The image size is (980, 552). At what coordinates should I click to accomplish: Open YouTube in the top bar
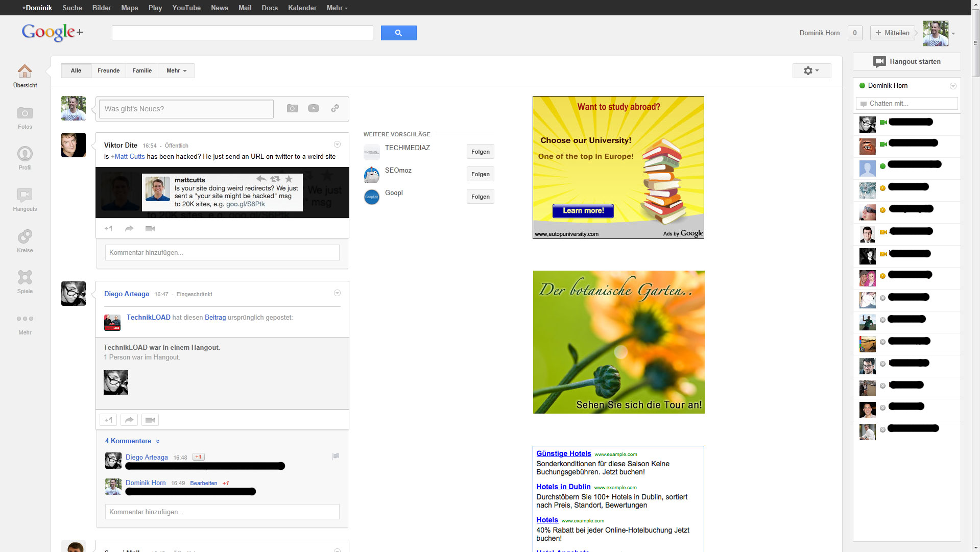pos(186,8)
